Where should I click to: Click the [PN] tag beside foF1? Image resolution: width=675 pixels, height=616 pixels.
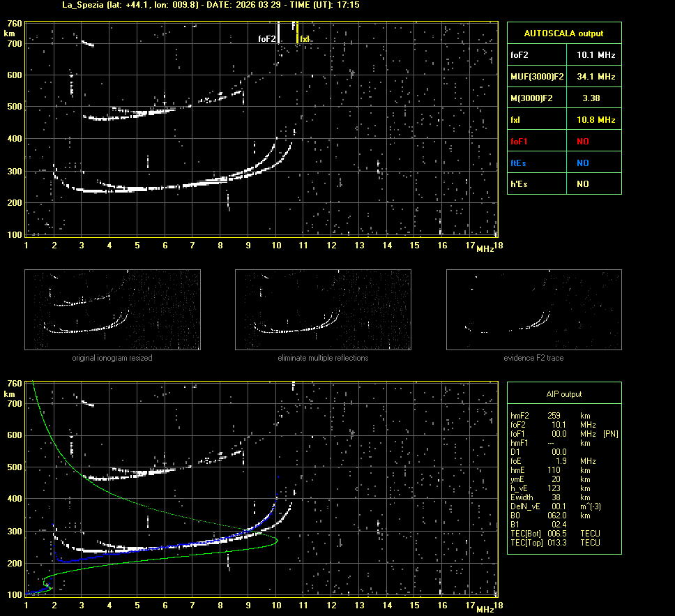click(x=610, y=434)
